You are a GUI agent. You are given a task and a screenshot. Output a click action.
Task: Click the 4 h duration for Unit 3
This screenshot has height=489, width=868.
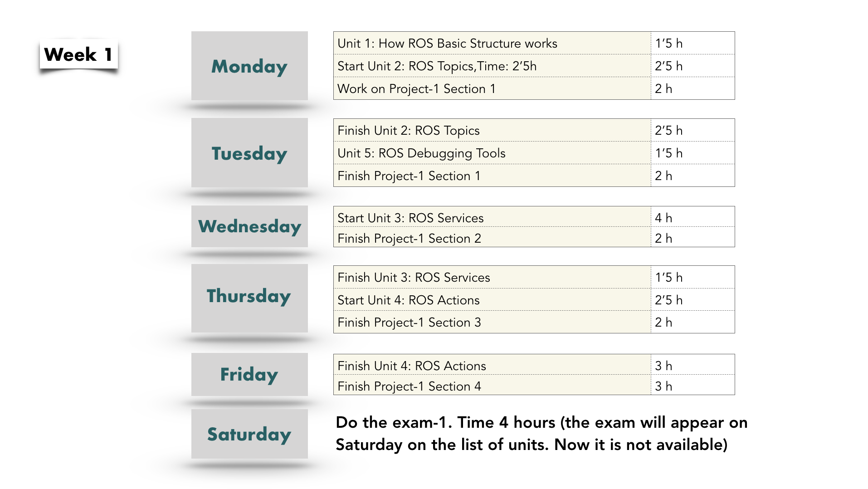[x=663, y=218]
